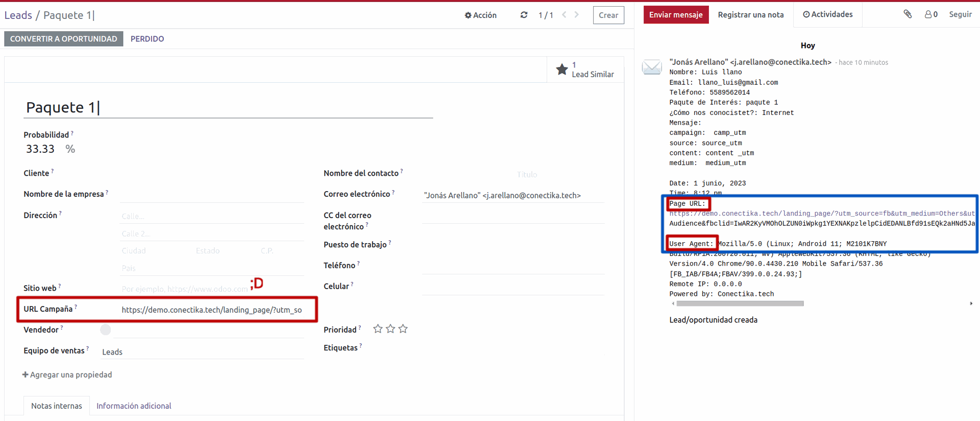Viewport: 980px width, 421px height.
Task: Click the envelope message avatar icon
Action: click(x=652, y=67)
